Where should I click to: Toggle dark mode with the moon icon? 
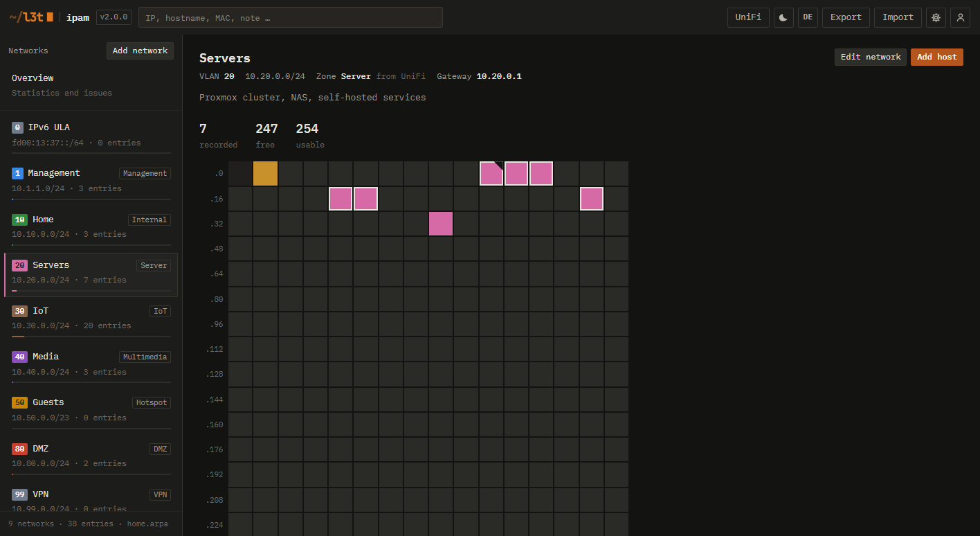[x=783, y=17]
